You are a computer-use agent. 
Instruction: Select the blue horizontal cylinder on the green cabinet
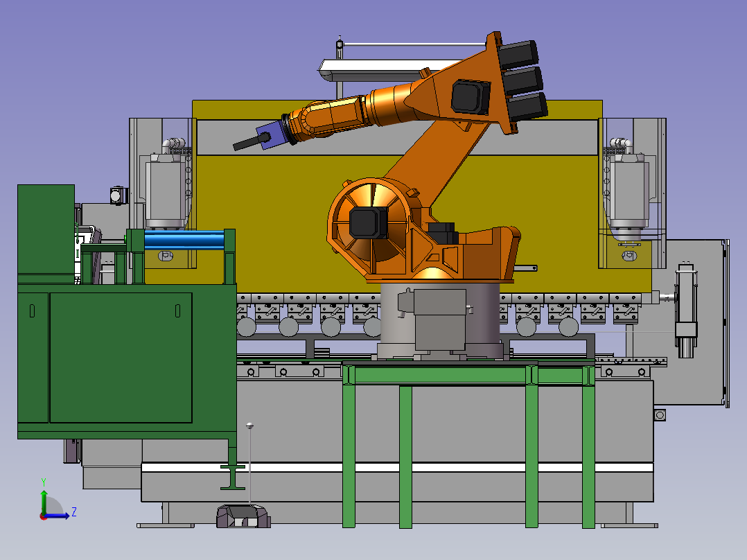pyautogui.click(x=184, y=240)
